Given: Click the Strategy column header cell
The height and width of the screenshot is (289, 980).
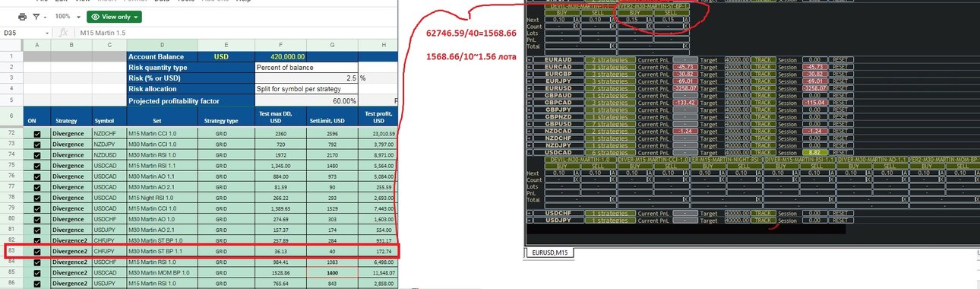Looking at the screenshot, I should pyautogui.click(x=71, y=116).
